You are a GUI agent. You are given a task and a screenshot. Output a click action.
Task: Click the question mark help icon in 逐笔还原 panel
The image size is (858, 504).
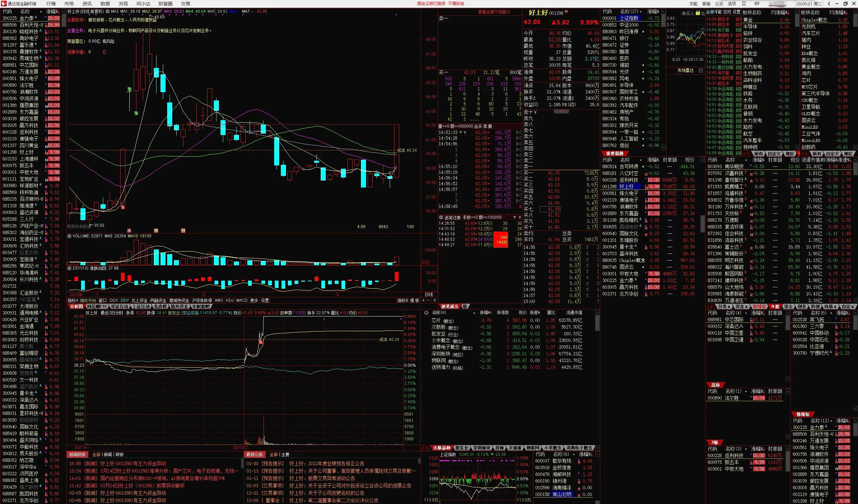point(519,217)
